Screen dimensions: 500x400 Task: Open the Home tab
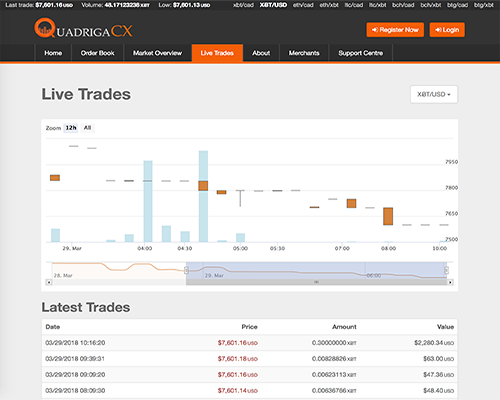coord(53,53)
